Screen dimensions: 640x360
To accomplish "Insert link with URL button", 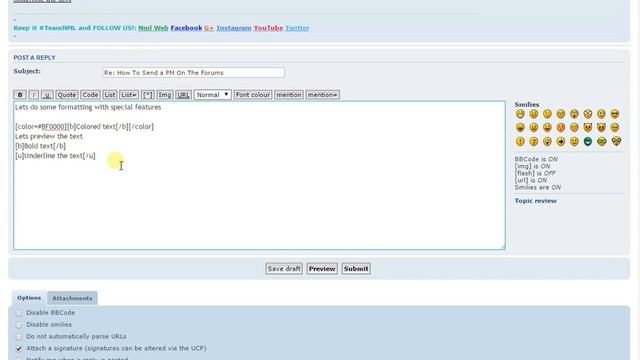I will click(x=184, y=95).
